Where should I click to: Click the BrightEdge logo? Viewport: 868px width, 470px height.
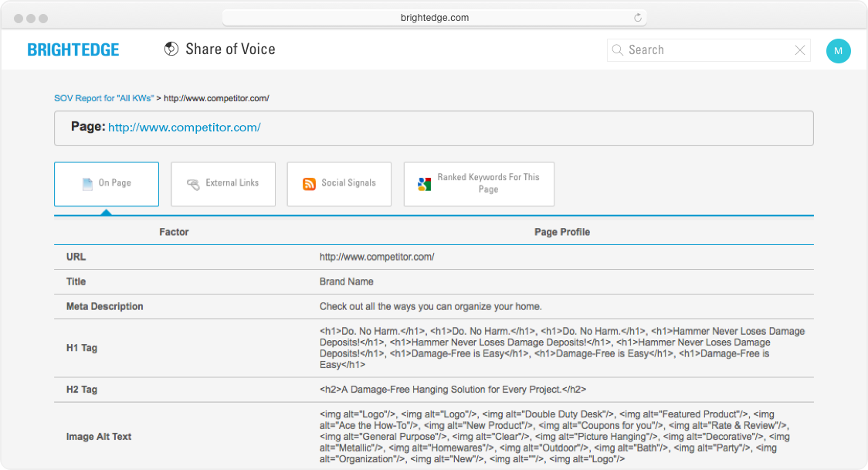click(x=73, y=50)
